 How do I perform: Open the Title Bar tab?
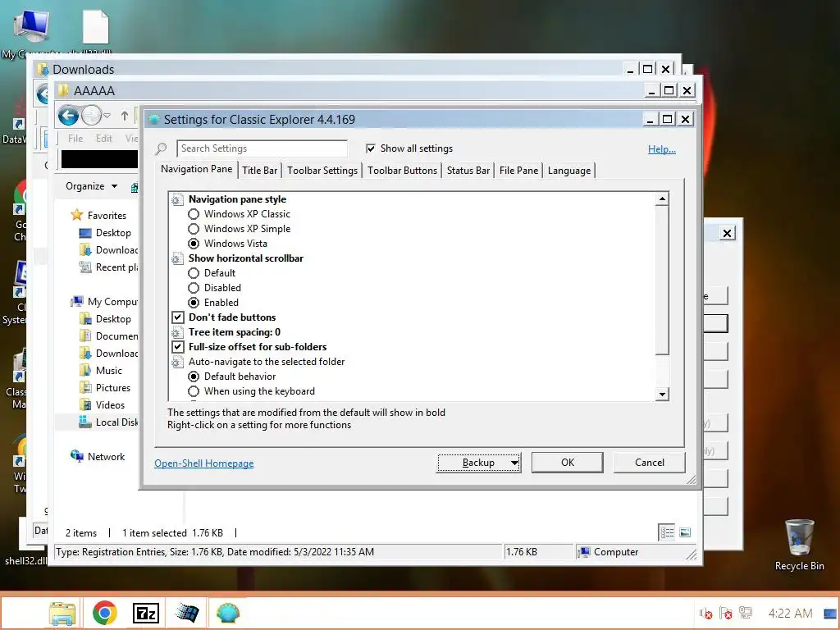point(260,171)
